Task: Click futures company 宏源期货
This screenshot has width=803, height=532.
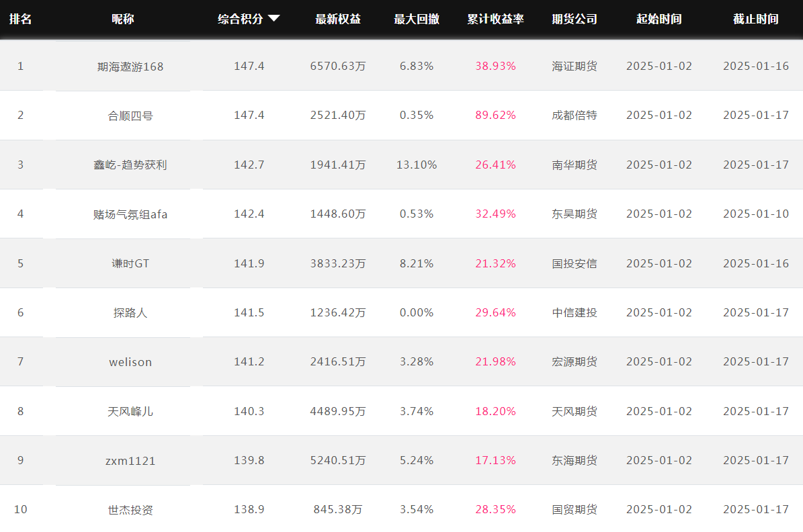Action: tap(574, 362)
